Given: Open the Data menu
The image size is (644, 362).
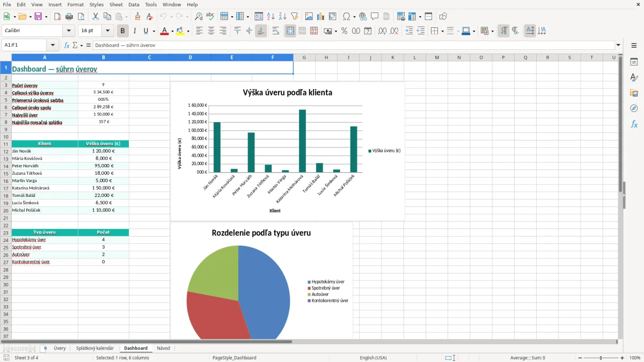Looking at the screenshot, I should [x=134, y=4].
